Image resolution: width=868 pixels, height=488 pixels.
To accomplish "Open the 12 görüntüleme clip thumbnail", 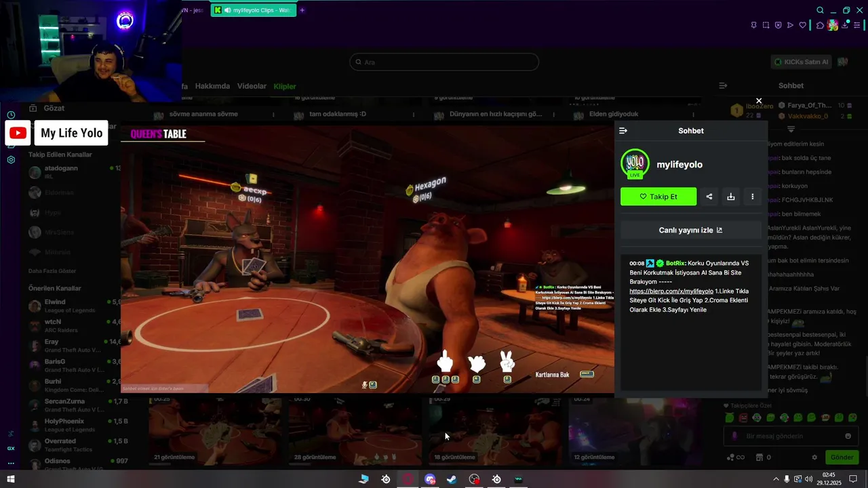I will 635,431.
